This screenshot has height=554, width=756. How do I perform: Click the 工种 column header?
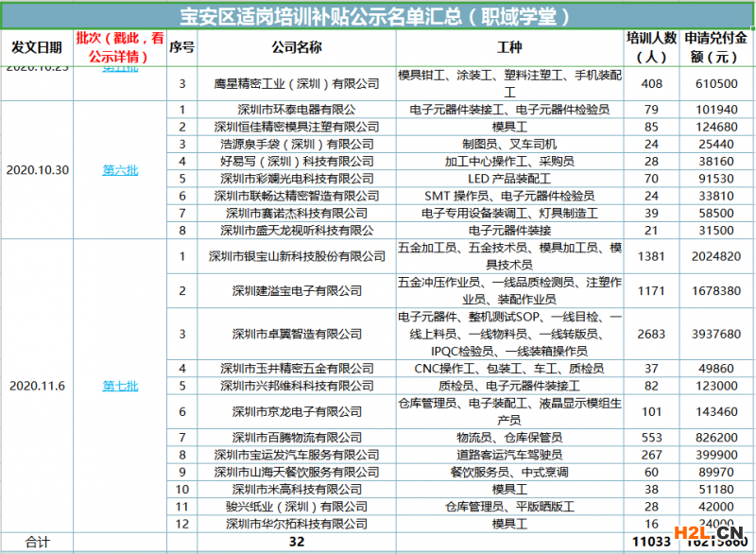pos(509,47)
